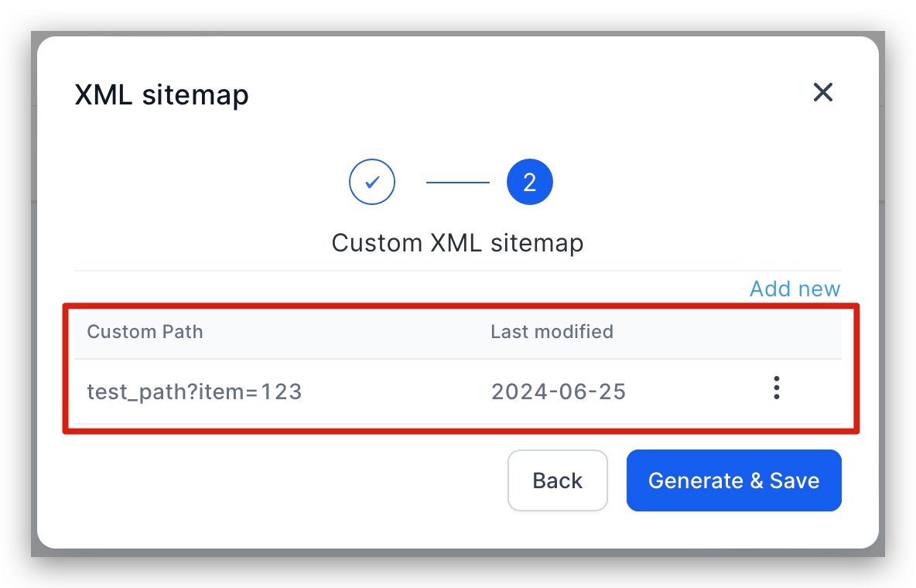Click the connector line between steps
Image resolution: width=916 pixels, height=588 pixels.
click(457, 183)
